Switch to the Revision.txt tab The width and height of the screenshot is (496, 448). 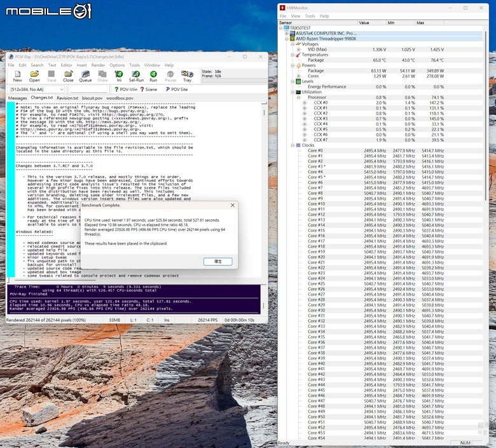click(x=67, y=98)
